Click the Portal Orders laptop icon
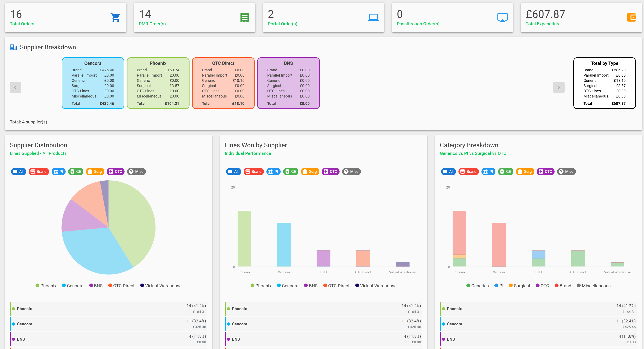 click(373, 17)
